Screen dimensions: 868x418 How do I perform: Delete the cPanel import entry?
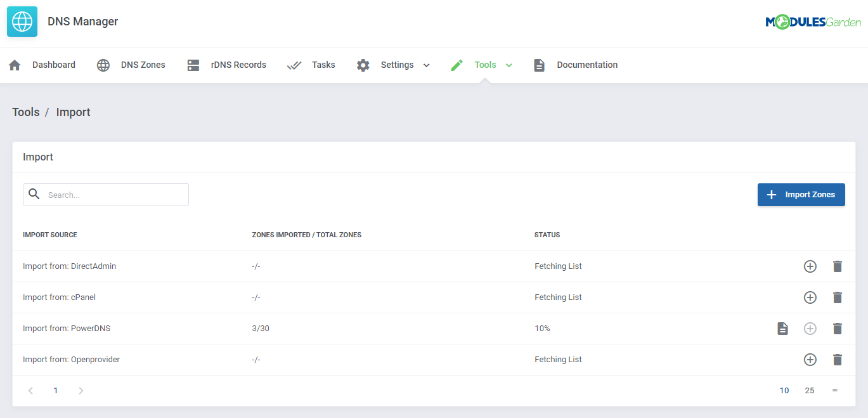(x=838, y=297)
